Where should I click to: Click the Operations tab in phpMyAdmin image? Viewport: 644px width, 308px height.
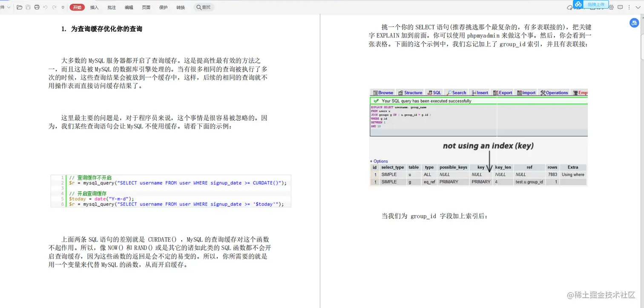tap(554, 93)
